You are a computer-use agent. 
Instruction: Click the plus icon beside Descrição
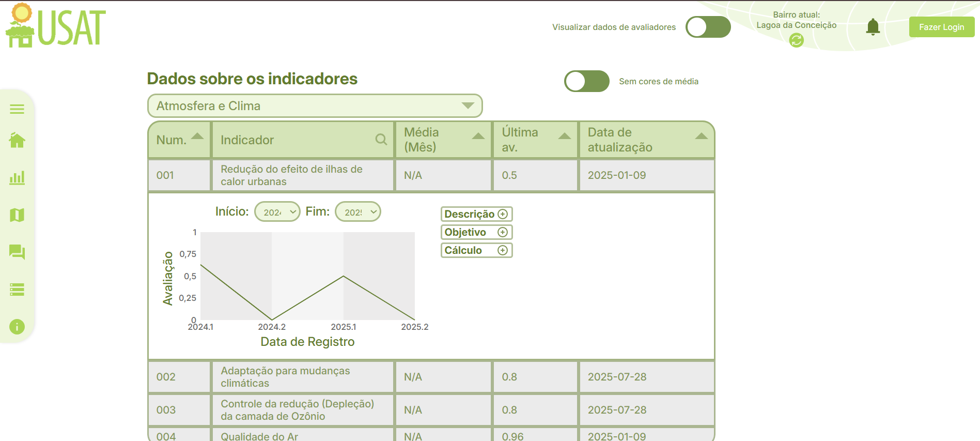click(503, 214)
